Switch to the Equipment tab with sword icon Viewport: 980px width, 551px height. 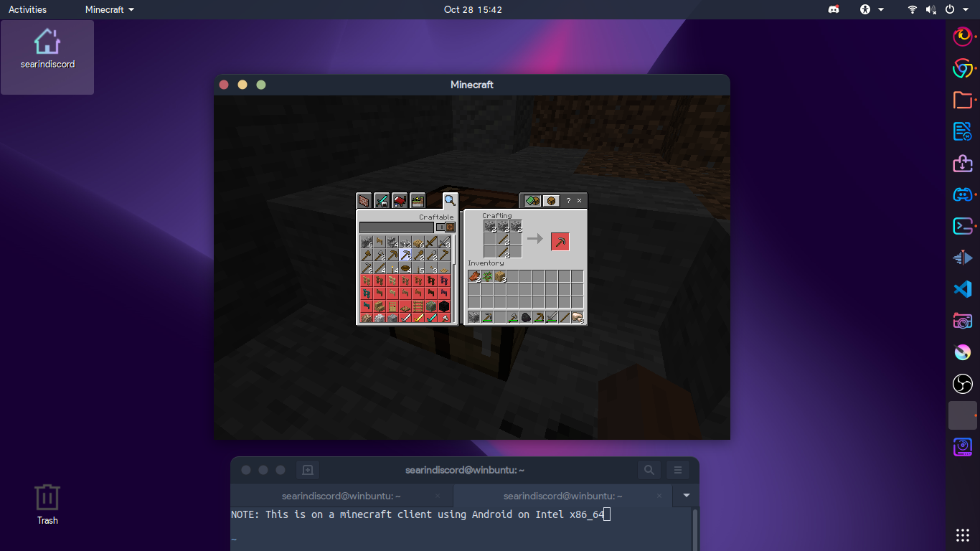[382, 200]
